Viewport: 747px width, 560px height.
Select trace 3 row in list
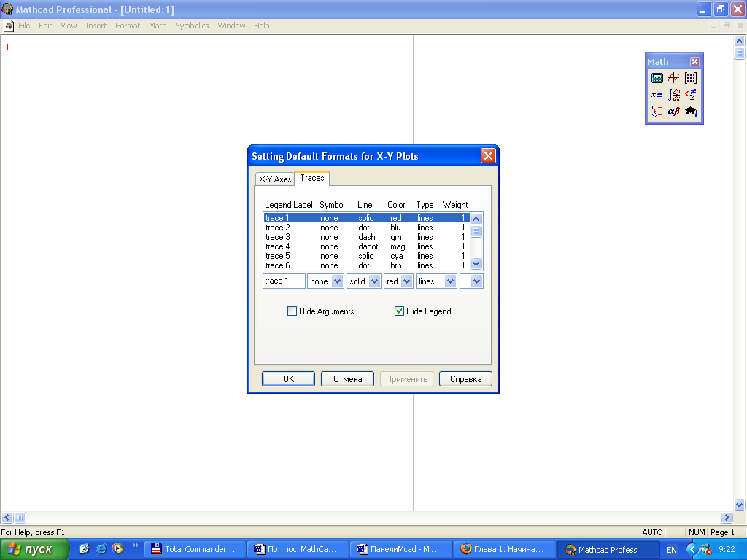[x=366, y=237]
